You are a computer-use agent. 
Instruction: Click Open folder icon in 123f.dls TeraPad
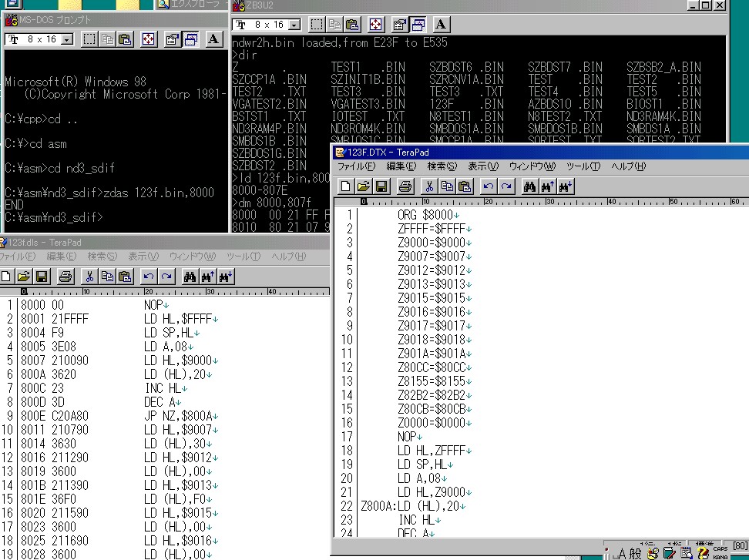[x=24, y=277]
